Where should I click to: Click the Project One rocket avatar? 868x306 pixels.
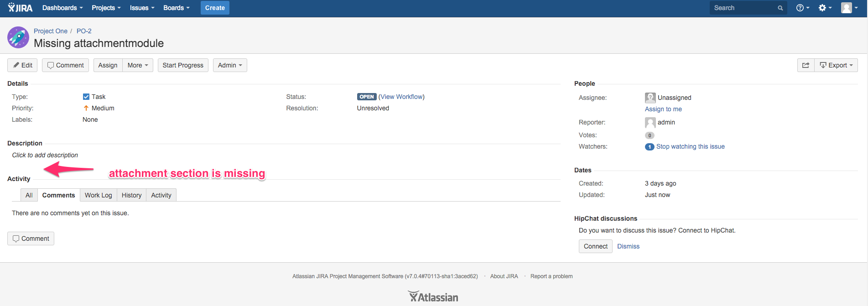tap(18, 37)
